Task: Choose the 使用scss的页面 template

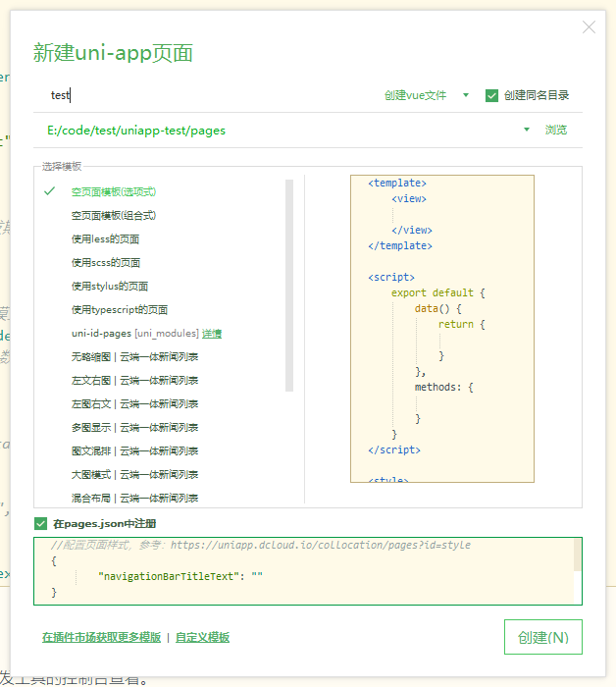Action: click(106, 263)
